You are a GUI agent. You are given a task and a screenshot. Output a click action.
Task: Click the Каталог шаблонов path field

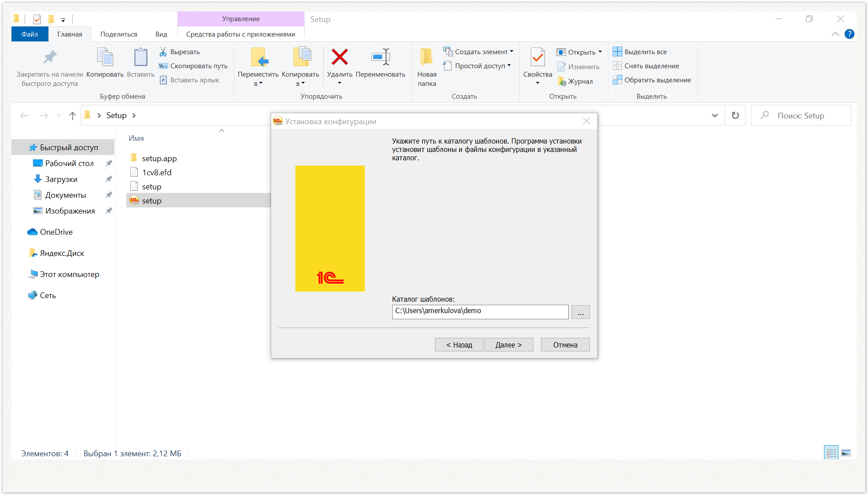tap(480, 312)
